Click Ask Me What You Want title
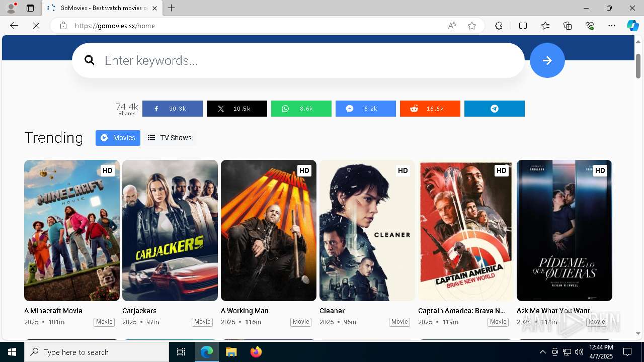Screen dimensions: 644x362 pos(553,311)
